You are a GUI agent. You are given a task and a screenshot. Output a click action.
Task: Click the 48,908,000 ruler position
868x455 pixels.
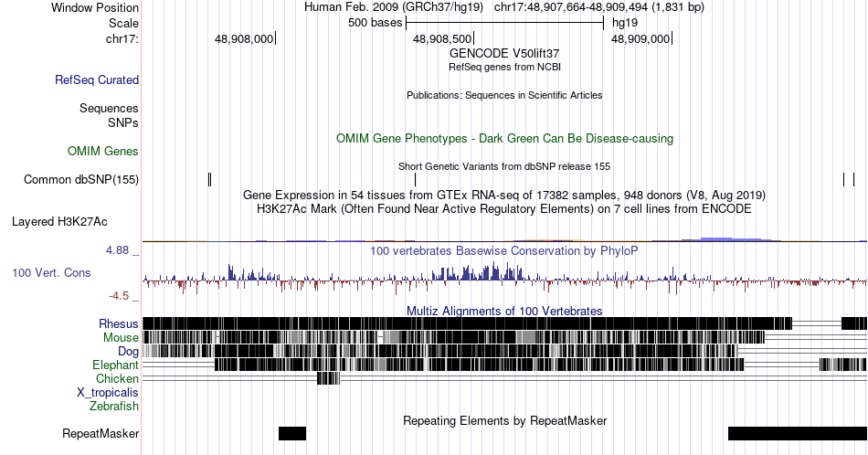(x=244, y=38)
